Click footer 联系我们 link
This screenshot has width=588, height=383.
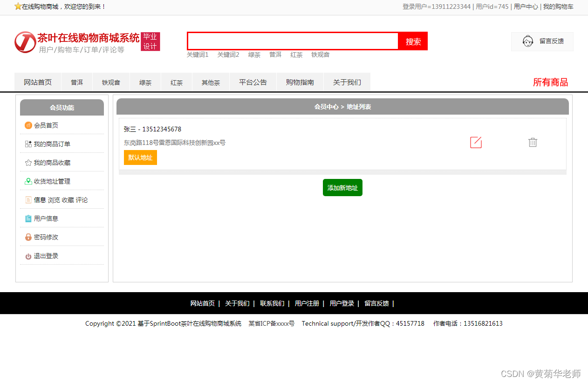point(272,303)
